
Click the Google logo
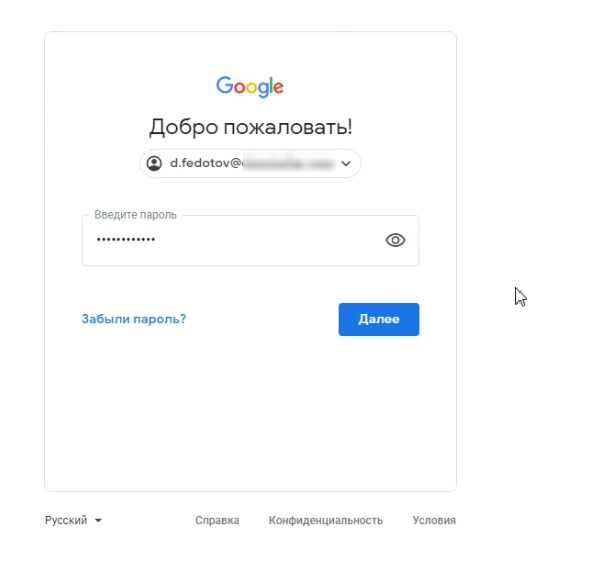coord(250,87)
